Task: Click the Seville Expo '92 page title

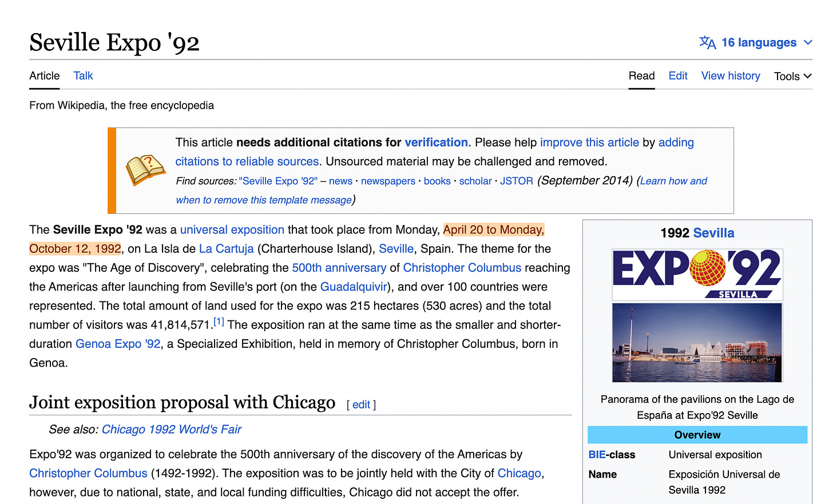Action: point(114,43)
